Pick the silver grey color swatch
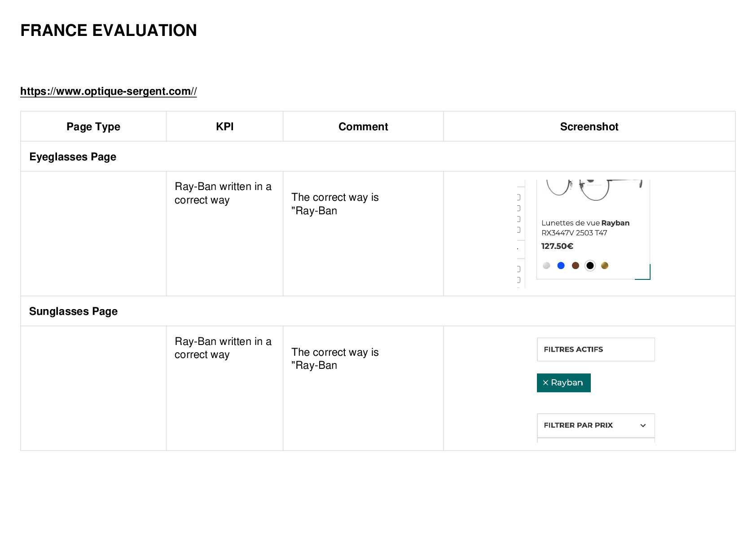Screen dimensions: 756x535 546,265
